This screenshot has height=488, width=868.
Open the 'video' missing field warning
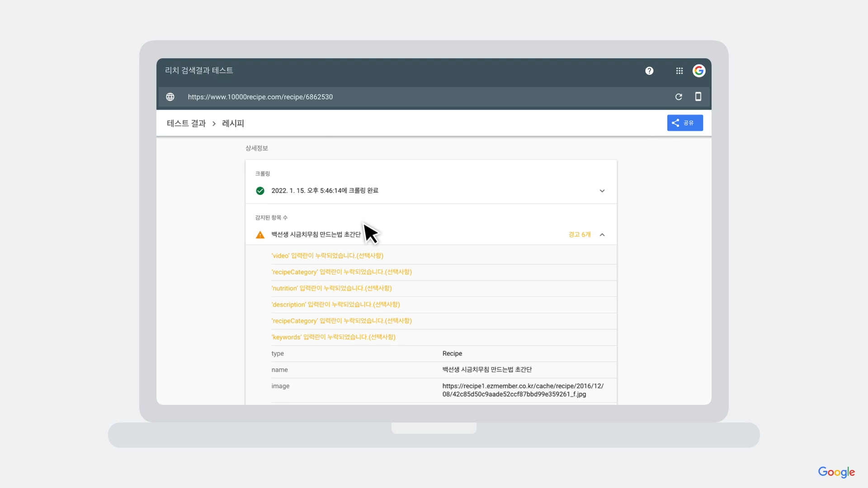pyautogui.click(x=327, y=256)
